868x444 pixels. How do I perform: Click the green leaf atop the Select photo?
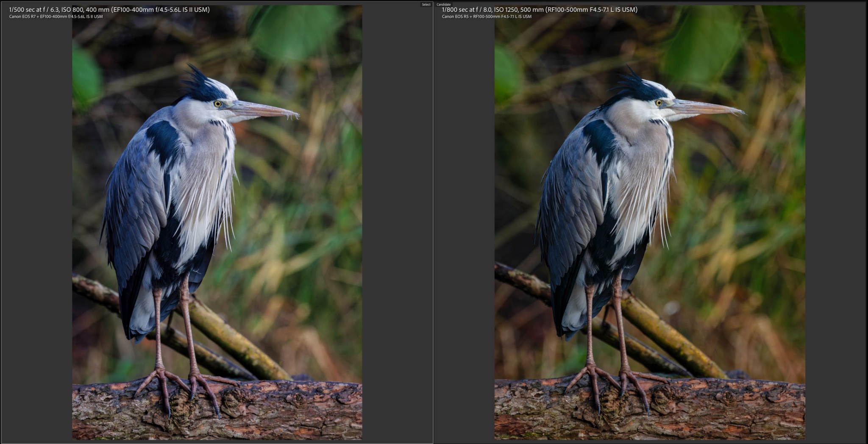292,32
